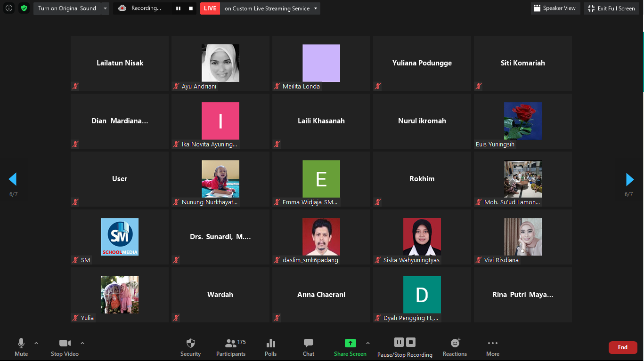Viewport: 644px width, 361px height.
Task: Pause the recording in bottom toolbar
Action: click(x=399, y=342)
